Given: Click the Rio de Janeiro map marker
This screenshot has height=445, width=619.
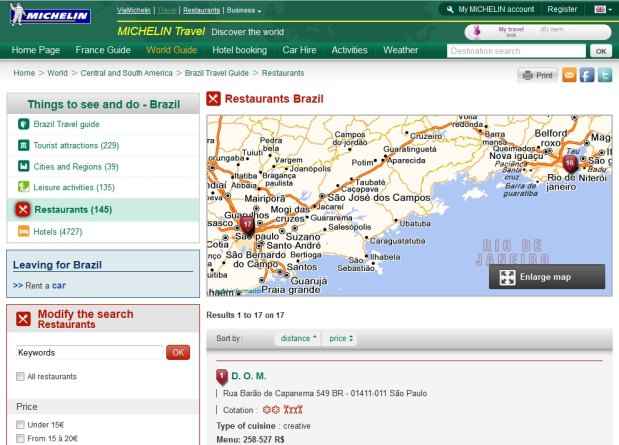Looking at the screenshot, I should [570, 163].
